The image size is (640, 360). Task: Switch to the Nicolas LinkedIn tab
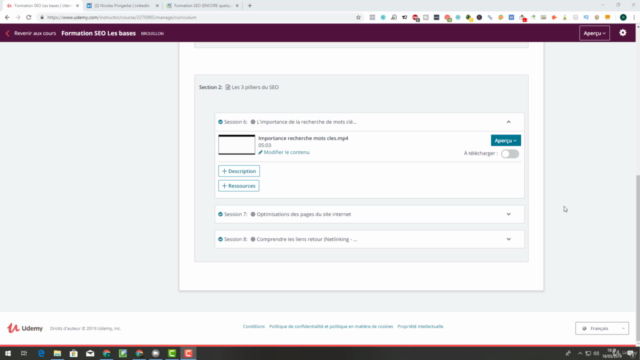tap(122, 6)
